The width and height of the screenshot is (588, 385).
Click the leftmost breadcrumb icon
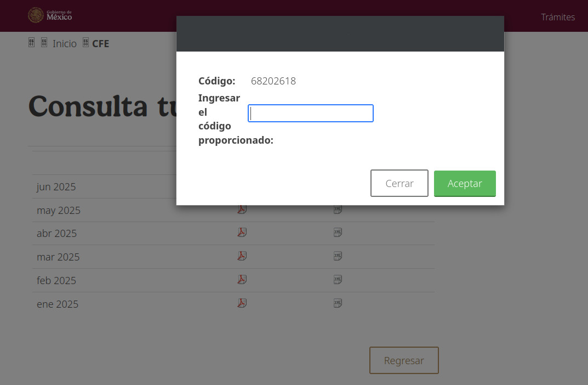[31, 43]
